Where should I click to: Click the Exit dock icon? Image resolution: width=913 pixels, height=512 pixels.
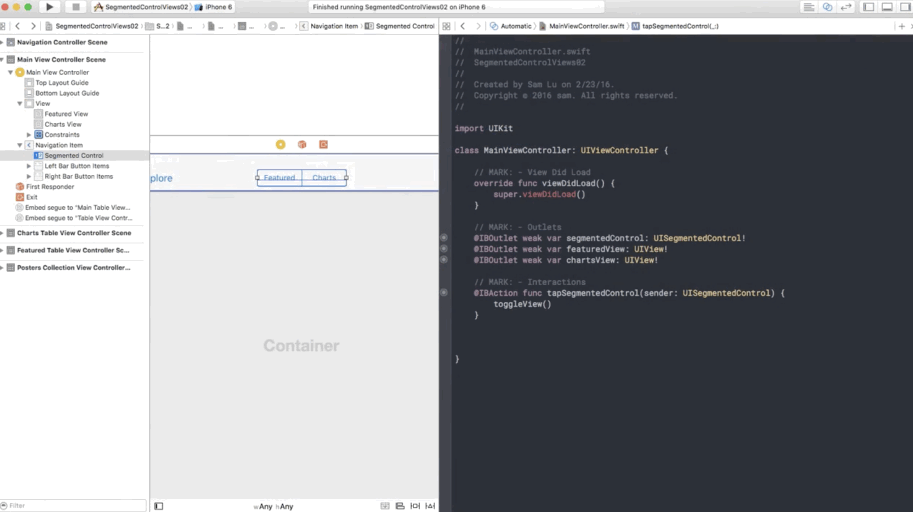pyautogui.click(x=323, y=144)
